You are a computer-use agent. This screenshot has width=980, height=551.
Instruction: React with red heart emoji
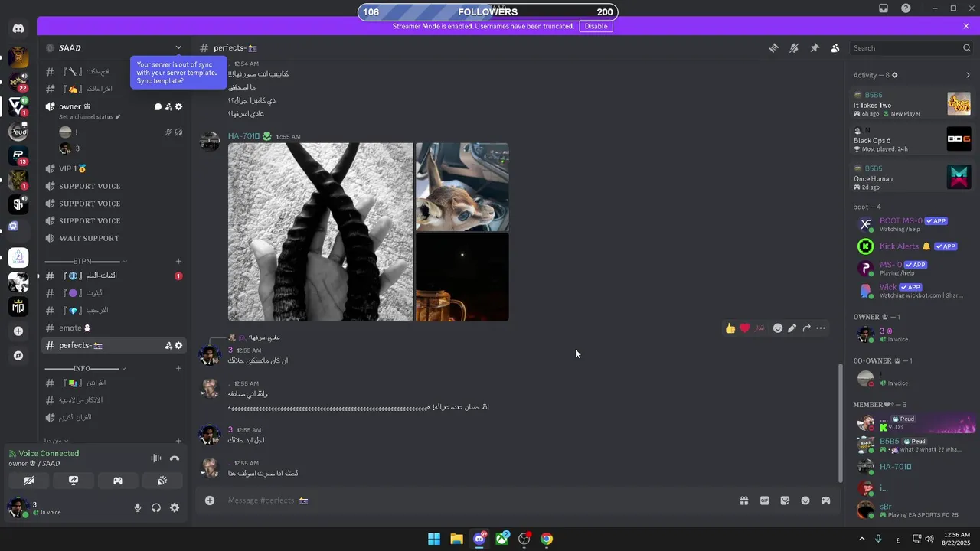coord(745,328)
